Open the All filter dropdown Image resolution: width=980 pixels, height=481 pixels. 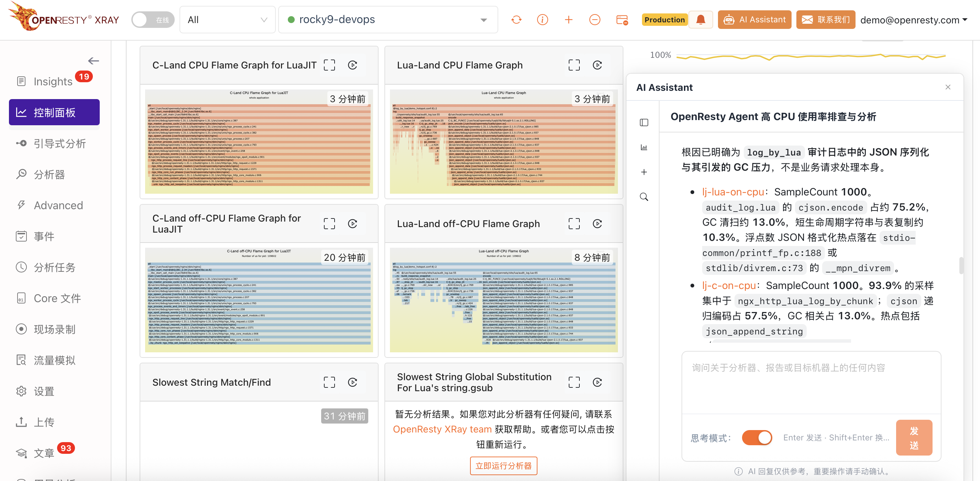(x=227, y=20)
